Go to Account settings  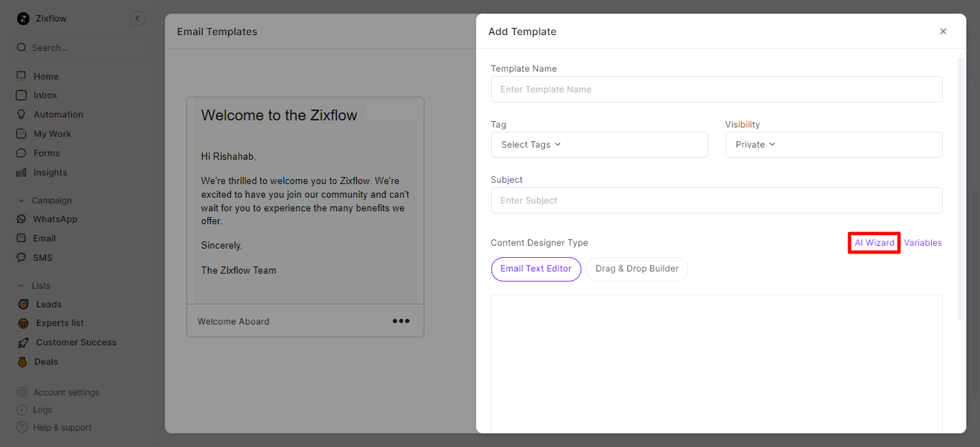point(66,393)
